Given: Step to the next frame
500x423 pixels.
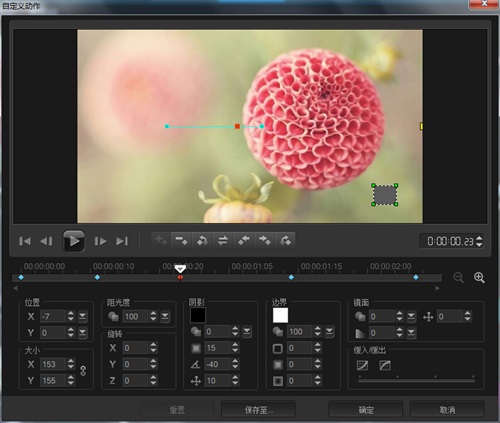Looking at the screenshot, I should pos(100,241).
